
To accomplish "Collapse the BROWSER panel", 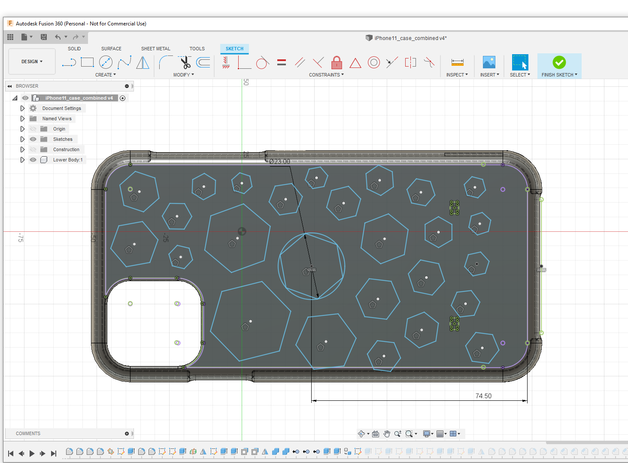I will (x=10, y=86).
